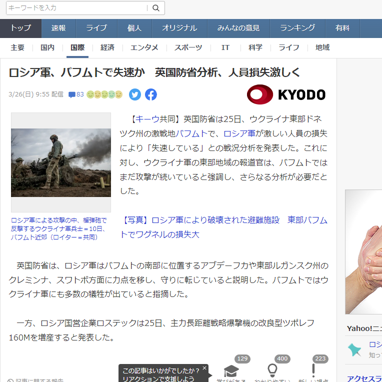
Task: Share article on Twitter
Action: (135, 95)
